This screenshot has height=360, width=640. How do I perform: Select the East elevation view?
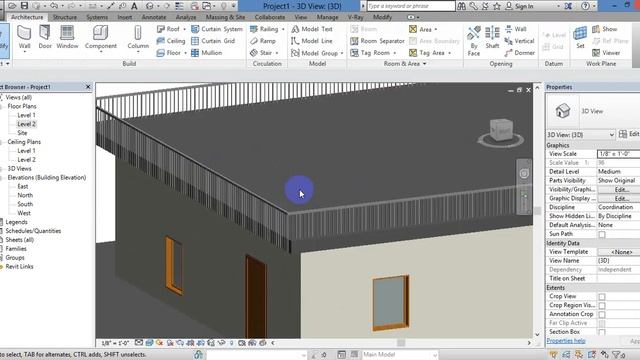[23, 187]
